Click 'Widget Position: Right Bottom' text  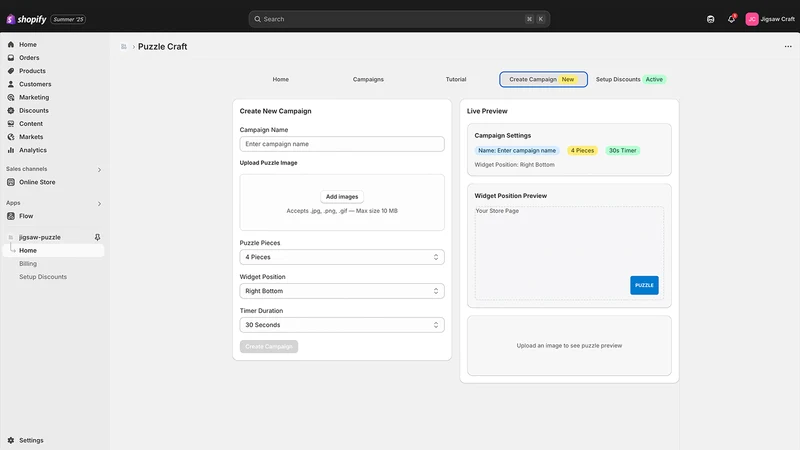pos(514,165)
